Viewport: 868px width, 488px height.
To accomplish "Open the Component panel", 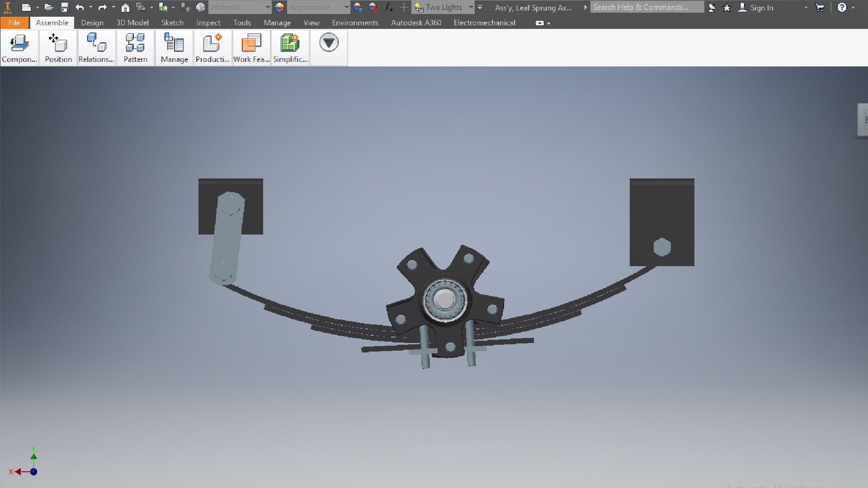I will [x=19, y=48].
